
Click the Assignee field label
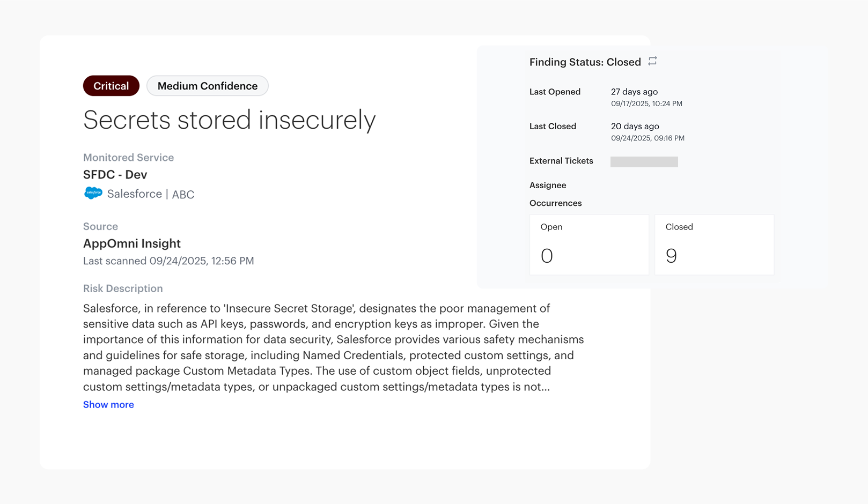548,185
